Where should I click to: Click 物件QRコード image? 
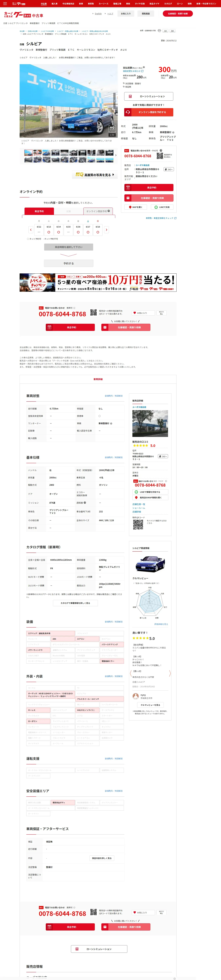[138, 524]
